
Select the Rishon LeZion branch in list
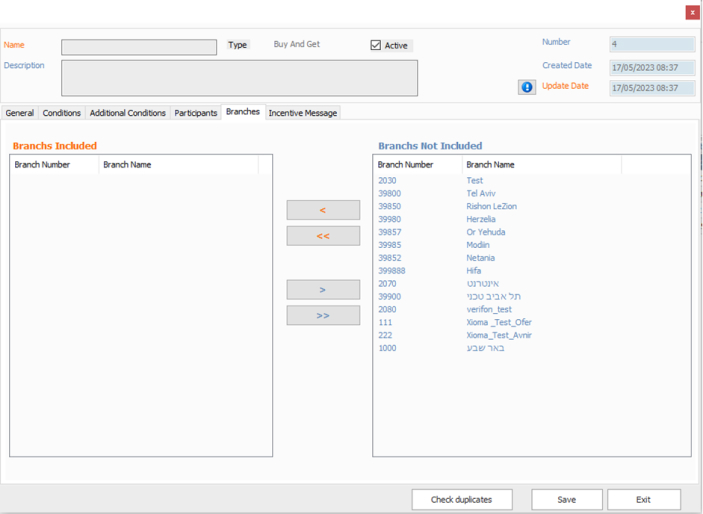coord(491,206)
